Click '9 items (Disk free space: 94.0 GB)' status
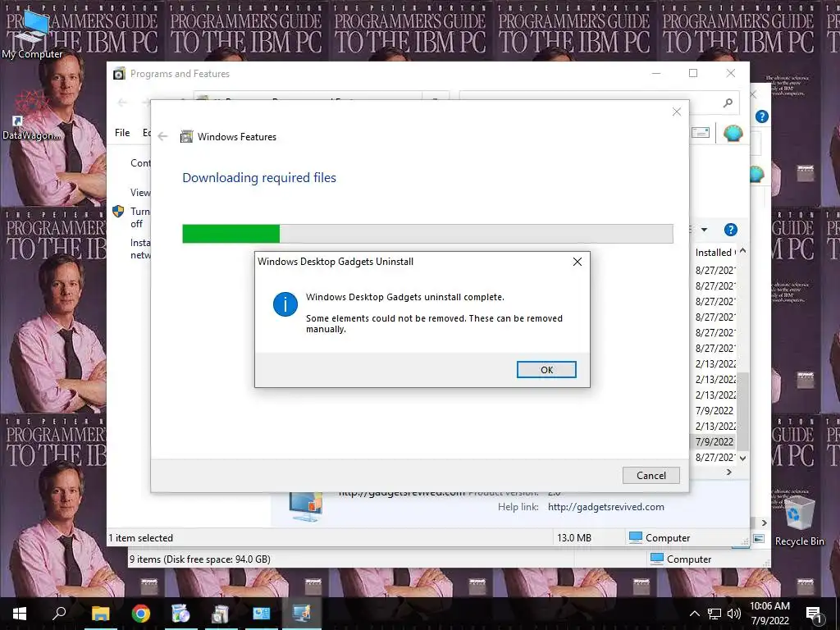Screen dimensions: 840x630 tap(200, 559)
